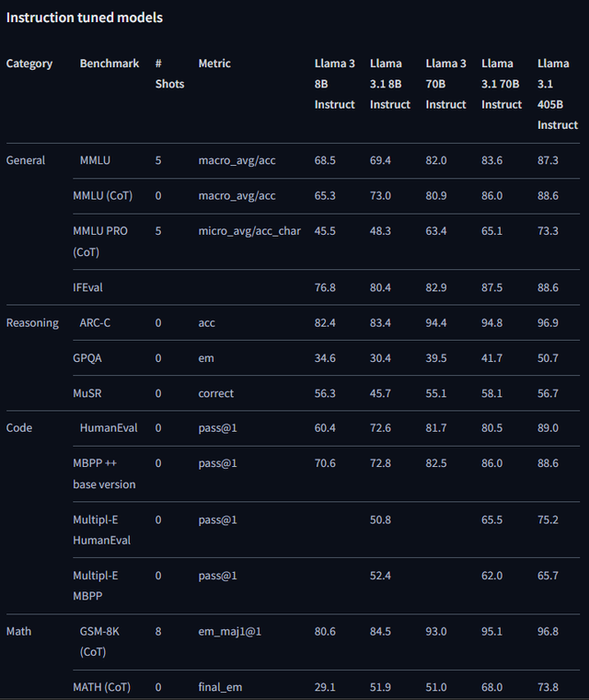The height and width of the screenshot is (700, 589).
Task: Click the 'Instruction tuned models' heading
Action: pyautogui.click(x=85, y=17)
